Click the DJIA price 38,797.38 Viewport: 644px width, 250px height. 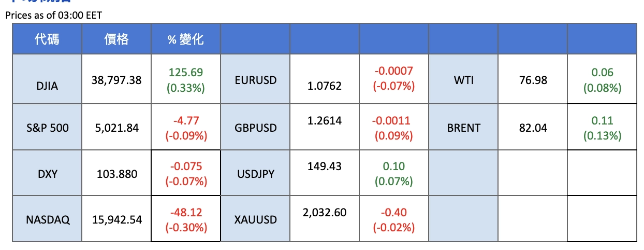[116, 80]
